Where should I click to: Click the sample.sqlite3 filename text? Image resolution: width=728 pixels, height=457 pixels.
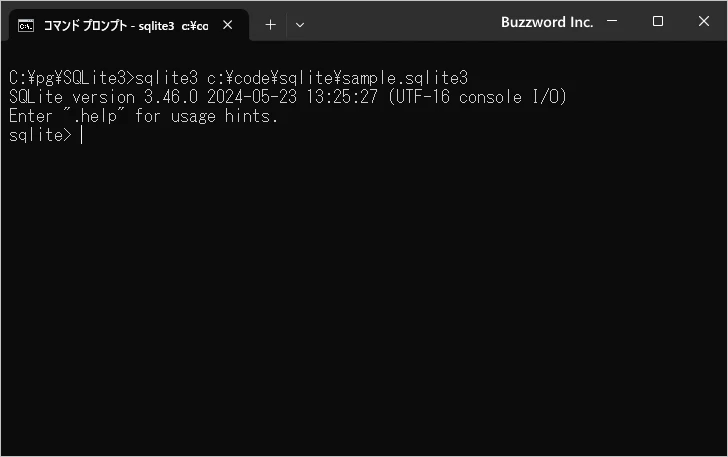405,78
